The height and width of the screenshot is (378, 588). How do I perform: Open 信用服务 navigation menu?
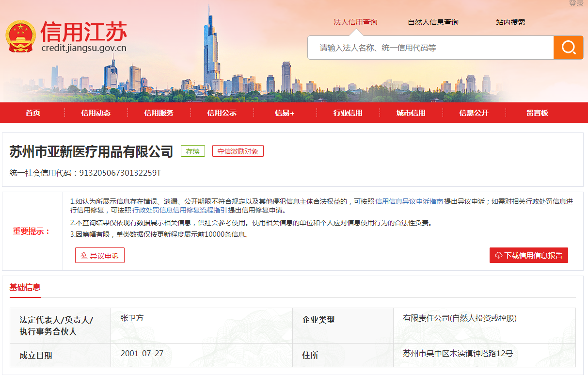coord(159,113)
